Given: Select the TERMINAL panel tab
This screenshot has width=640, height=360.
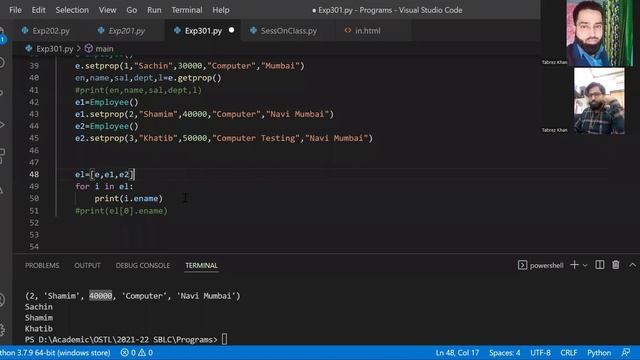Looking at the screenshot, I should point(201,265).
